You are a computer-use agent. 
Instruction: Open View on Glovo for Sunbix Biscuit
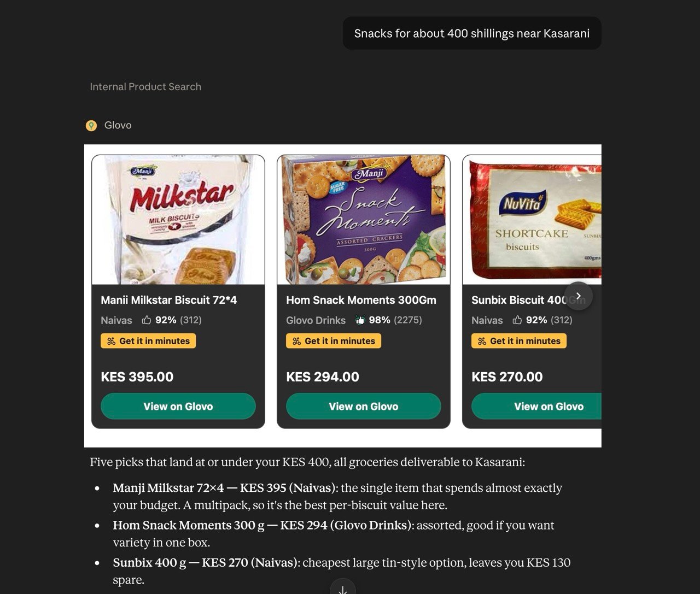[x=536, y=406]
